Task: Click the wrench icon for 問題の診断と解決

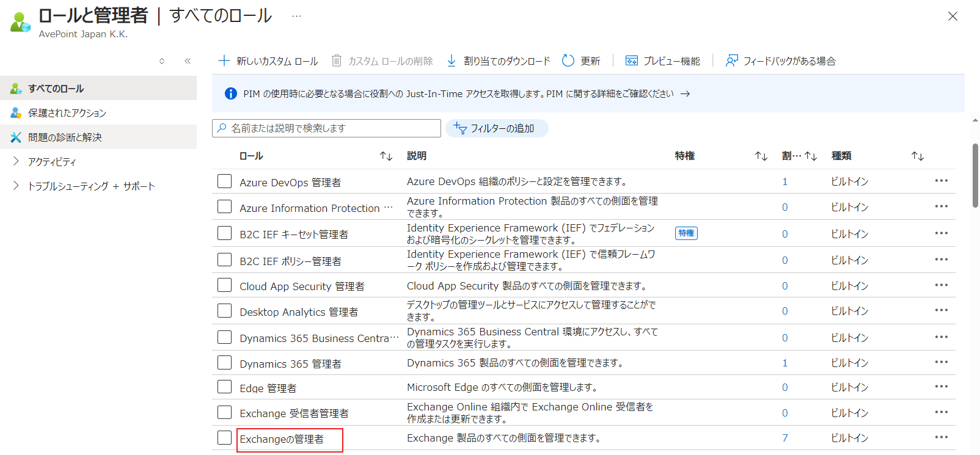Action: click(x=16, y=137)
